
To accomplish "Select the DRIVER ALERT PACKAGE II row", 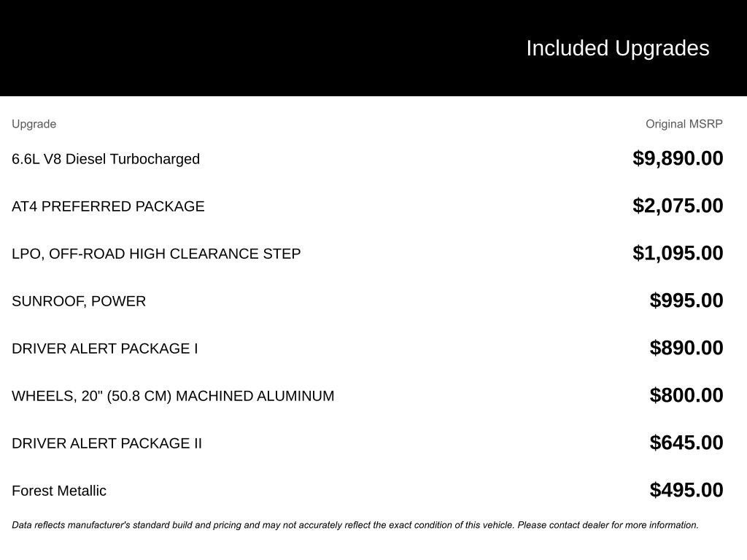I will [x=107, y=443].
